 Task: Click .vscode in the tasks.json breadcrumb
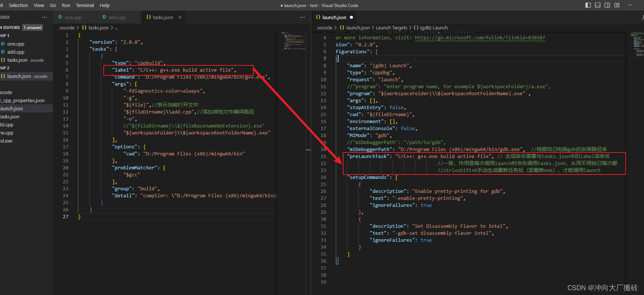click(x=67, y=28)
